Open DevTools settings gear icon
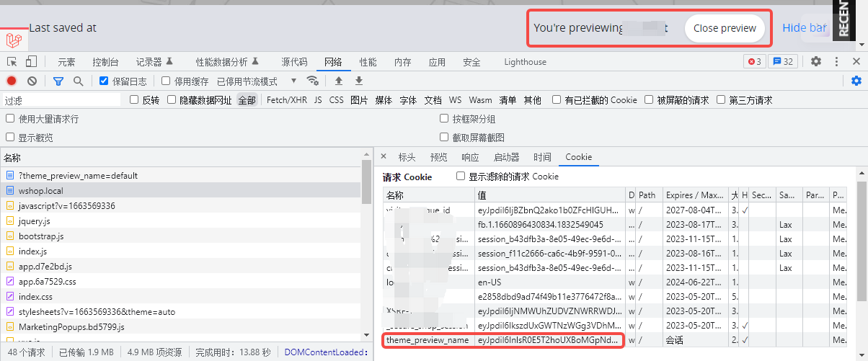 tap(816, 61)
